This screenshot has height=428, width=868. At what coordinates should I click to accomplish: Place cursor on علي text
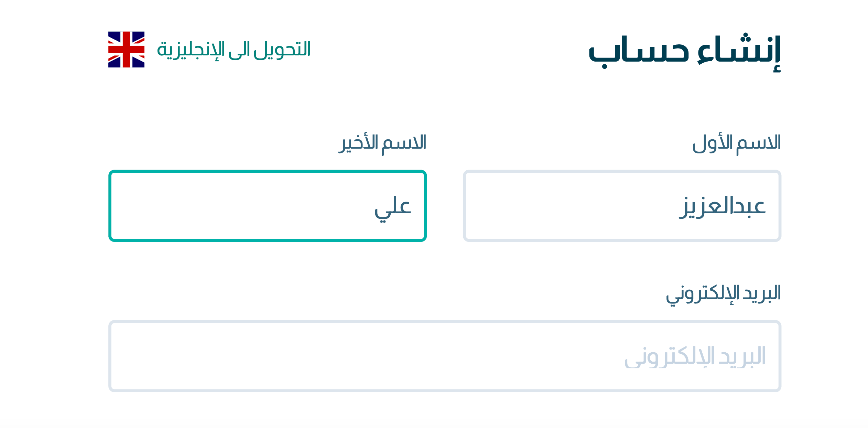393,208
